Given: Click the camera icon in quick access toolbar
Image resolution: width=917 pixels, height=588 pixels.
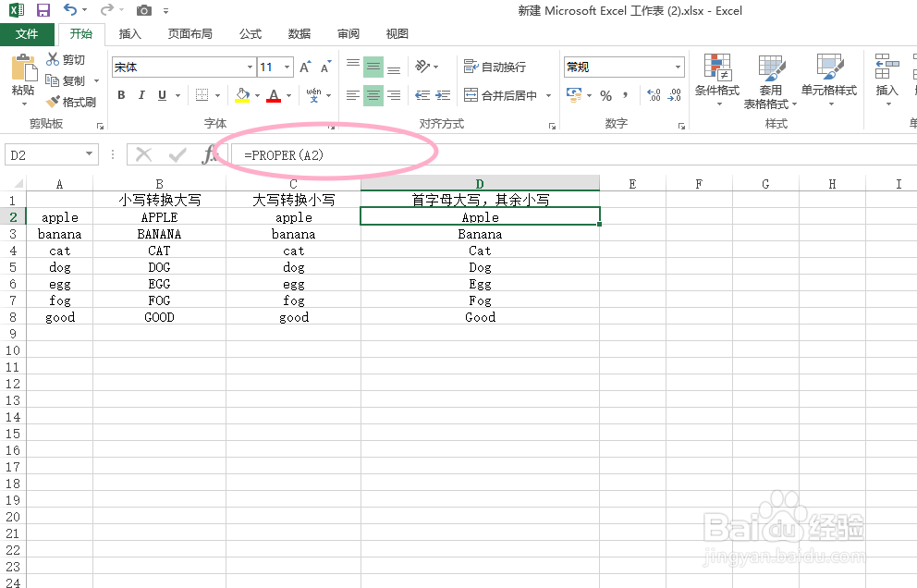Looking at the screenshot, I should [x=144, y=10].
